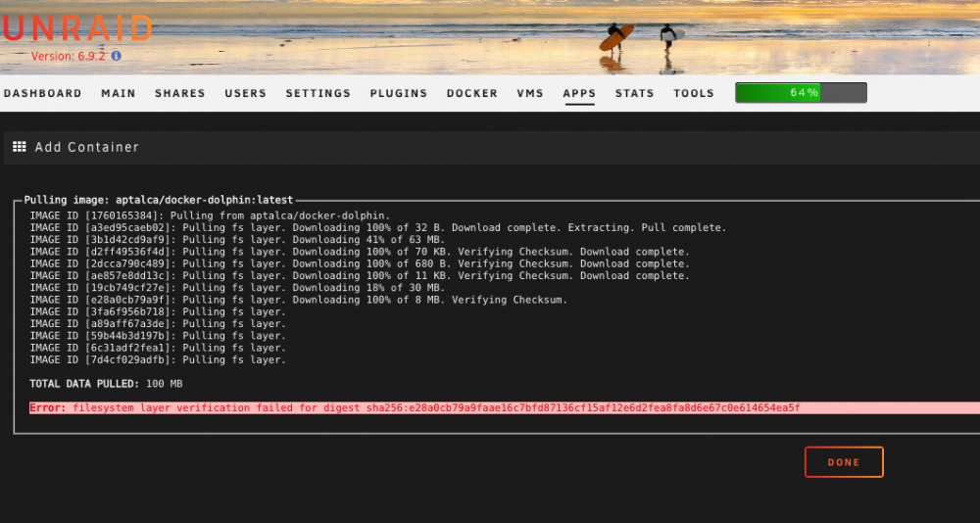Open the Tools menu
980x523 pixels.
(x=694, y=93)
